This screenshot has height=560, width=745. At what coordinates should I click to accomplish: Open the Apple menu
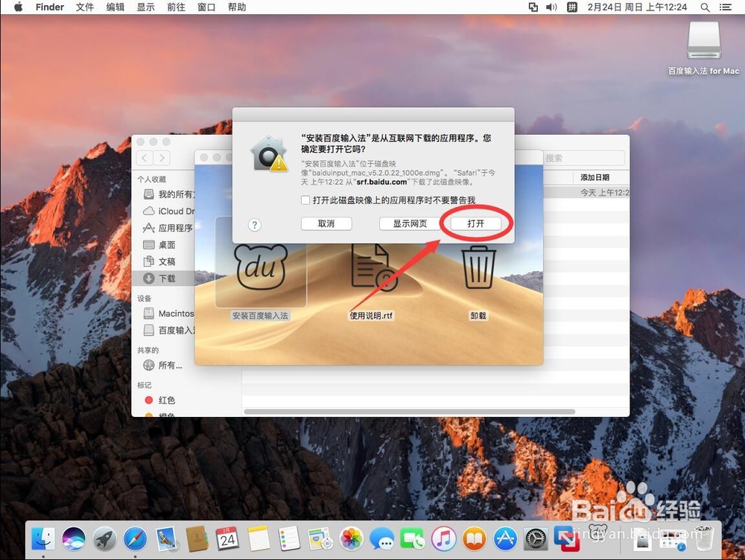point(18,7)
